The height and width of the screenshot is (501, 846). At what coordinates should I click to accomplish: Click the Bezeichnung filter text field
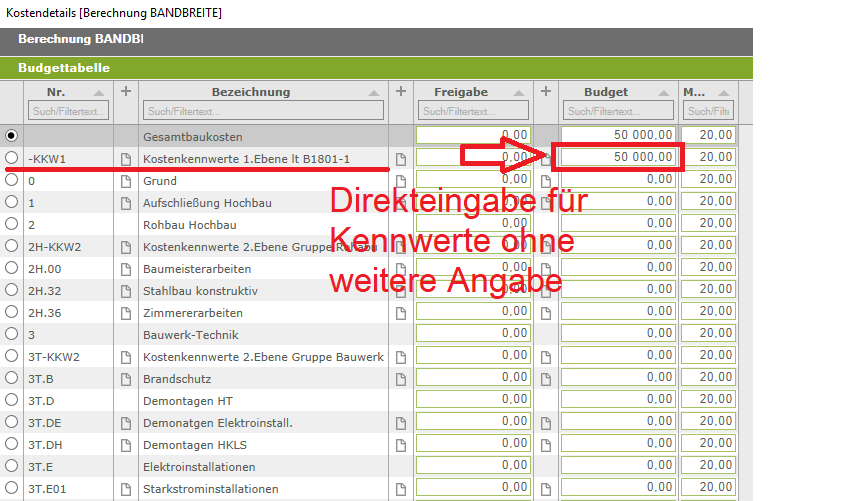263,111
